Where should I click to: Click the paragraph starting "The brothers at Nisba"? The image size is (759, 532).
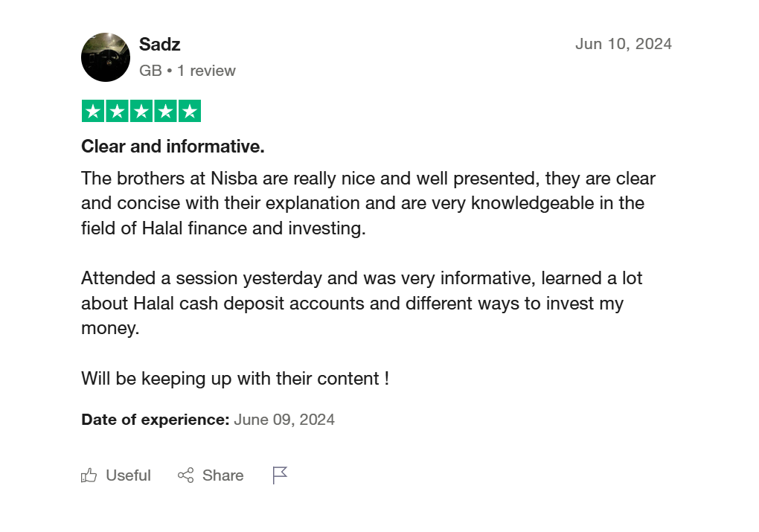pos(368,203)
